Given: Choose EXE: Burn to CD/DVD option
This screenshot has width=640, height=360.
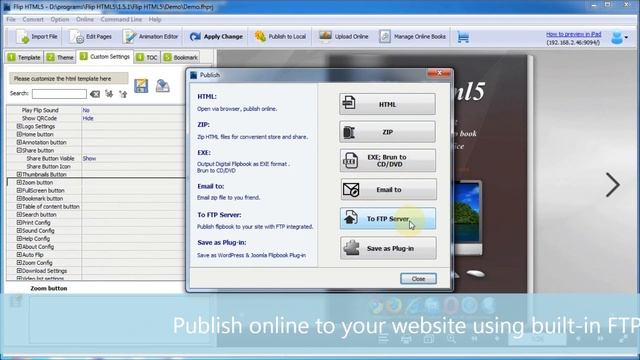Looking at the screenshot, I should (387, 160).
